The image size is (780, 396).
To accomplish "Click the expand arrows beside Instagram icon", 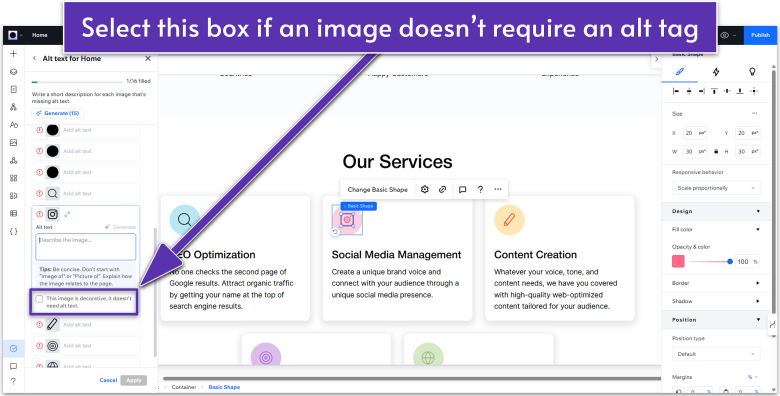I will pyautogui.click(x=67, y=214).
